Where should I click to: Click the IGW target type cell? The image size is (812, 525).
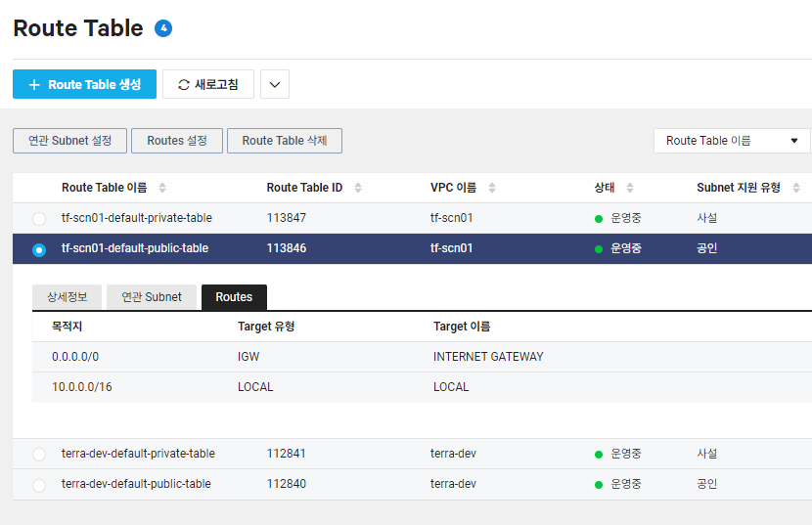(x=248, y=357)
